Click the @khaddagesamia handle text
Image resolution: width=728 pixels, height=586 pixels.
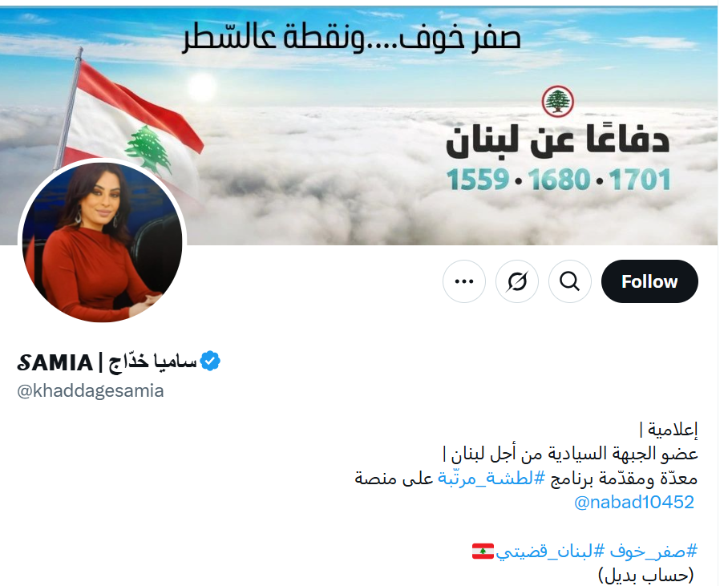91,391
